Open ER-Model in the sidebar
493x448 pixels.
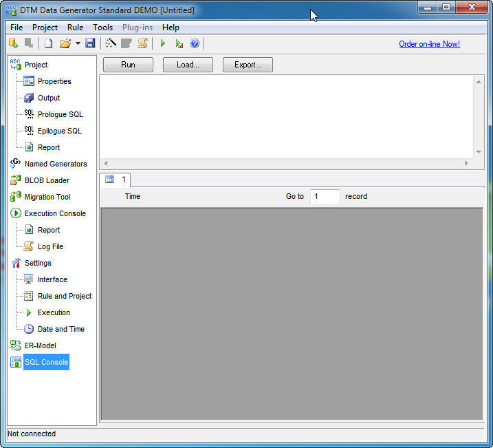41,345
